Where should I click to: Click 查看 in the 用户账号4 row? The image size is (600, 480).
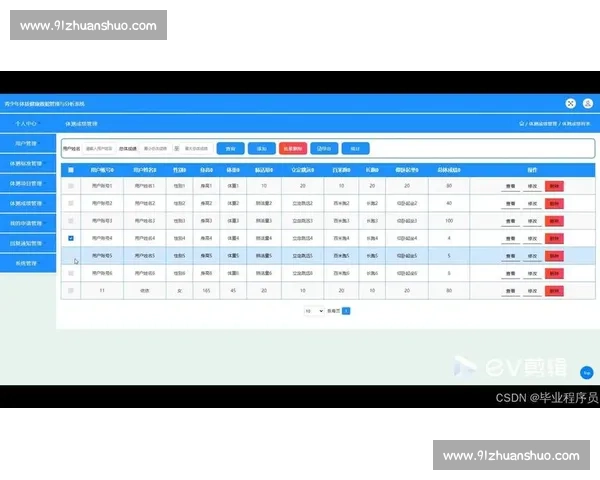pyautogui.click(x=510, y=238)
